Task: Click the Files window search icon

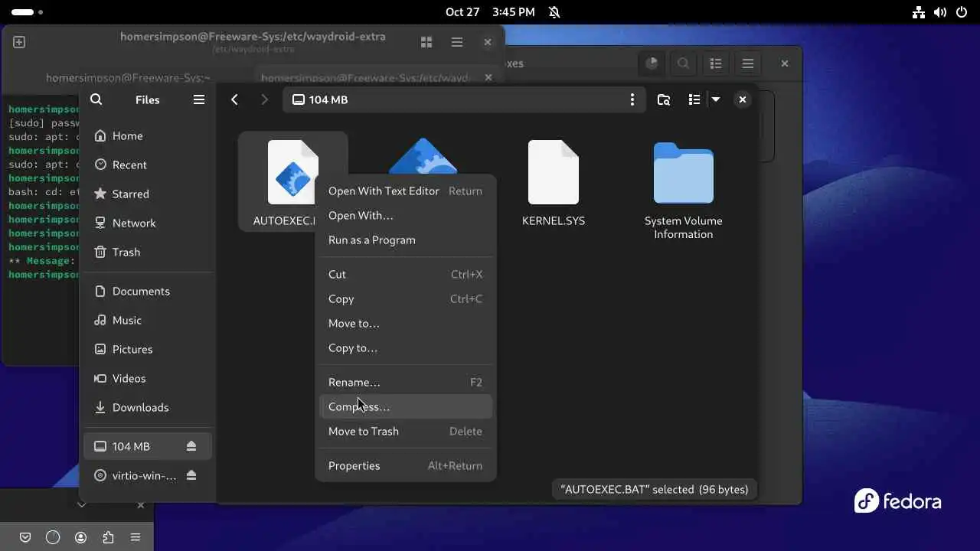Action: [x=96, y=99]
